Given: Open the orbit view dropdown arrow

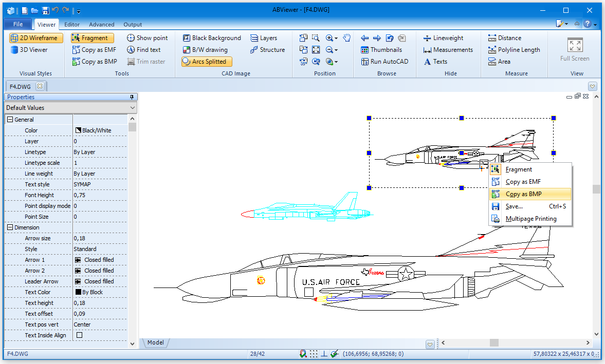Looking at the screenshot, I should coord(336,62).
